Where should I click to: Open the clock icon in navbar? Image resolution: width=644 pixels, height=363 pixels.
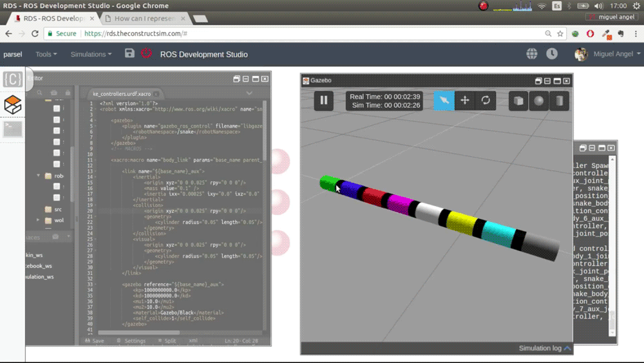click(x=552, y=54)
